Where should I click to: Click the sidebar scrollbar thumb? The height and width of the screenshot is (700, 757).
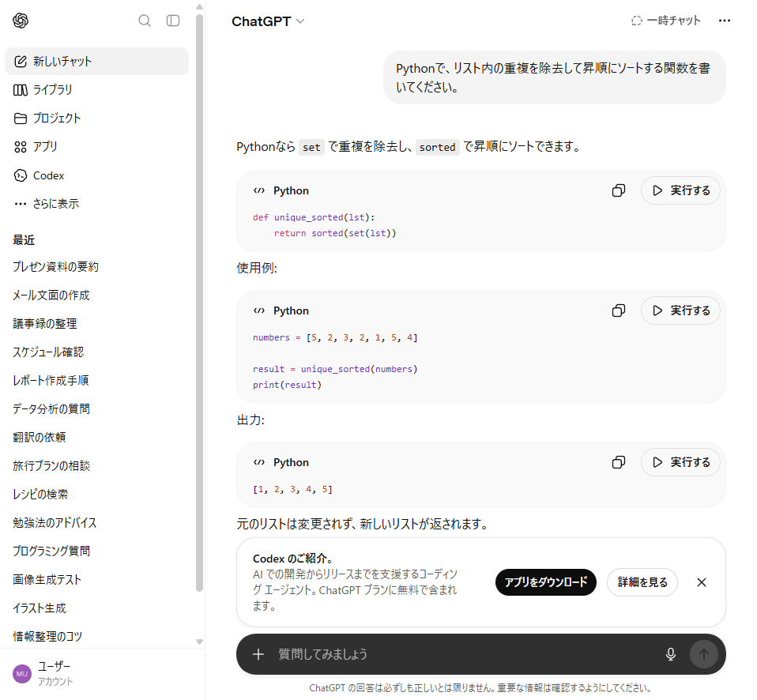tap(199, 303)
